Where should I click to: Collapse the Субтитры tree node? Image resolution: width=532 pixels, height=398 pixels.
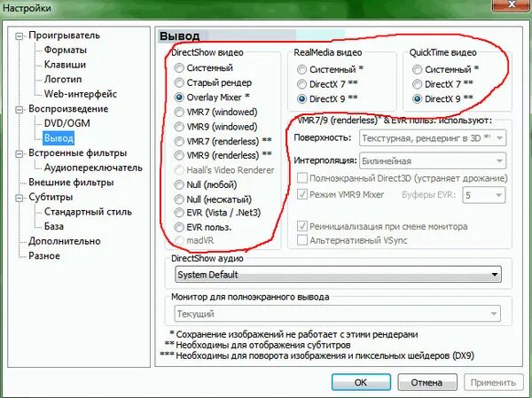20,198
